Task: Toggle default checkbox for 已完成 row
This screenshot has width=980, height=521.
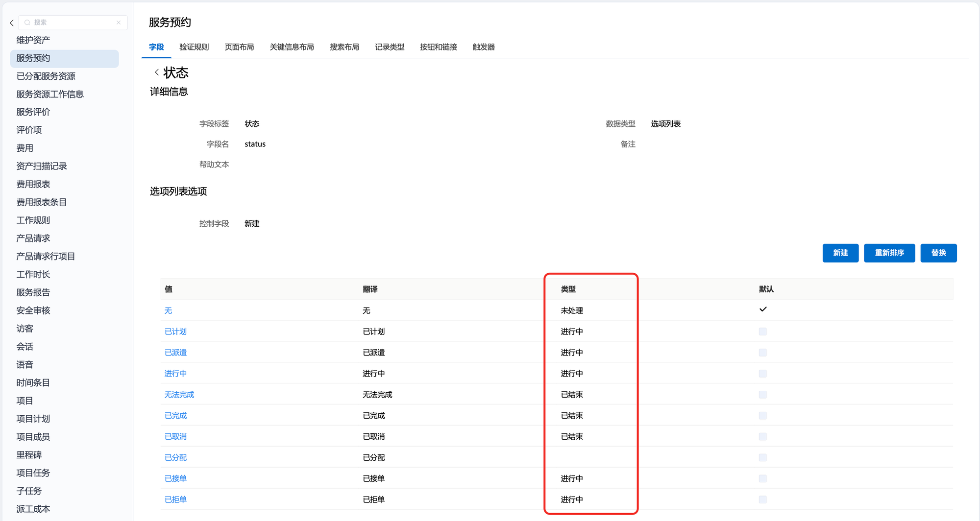Action: click(x=762, y=416)
